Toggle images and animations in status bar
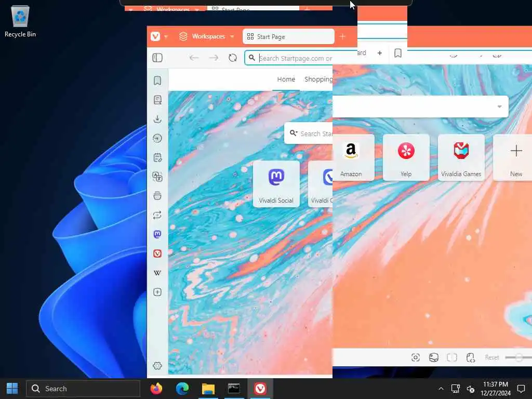Screen dimensions: 532x399 click(x=434, y=357)
